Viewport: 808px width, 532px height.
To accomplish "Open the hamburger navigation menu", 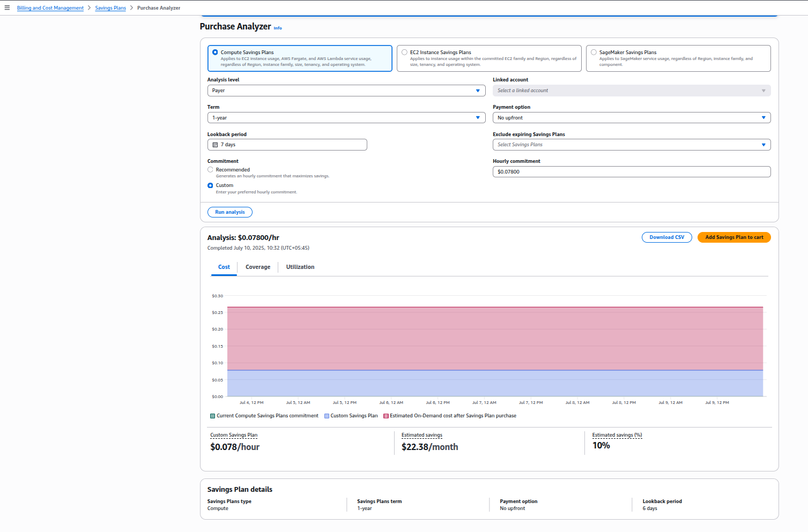I will tap(7, 8).
